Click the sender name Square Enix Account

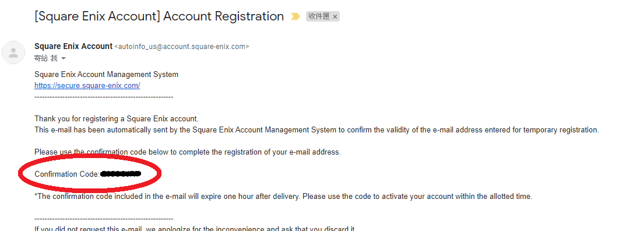point(73,47)
